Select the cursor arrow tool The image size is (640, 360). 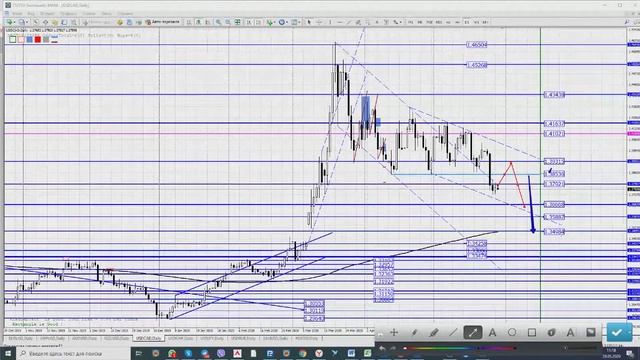pyautogui.click(x=309, y=22)
